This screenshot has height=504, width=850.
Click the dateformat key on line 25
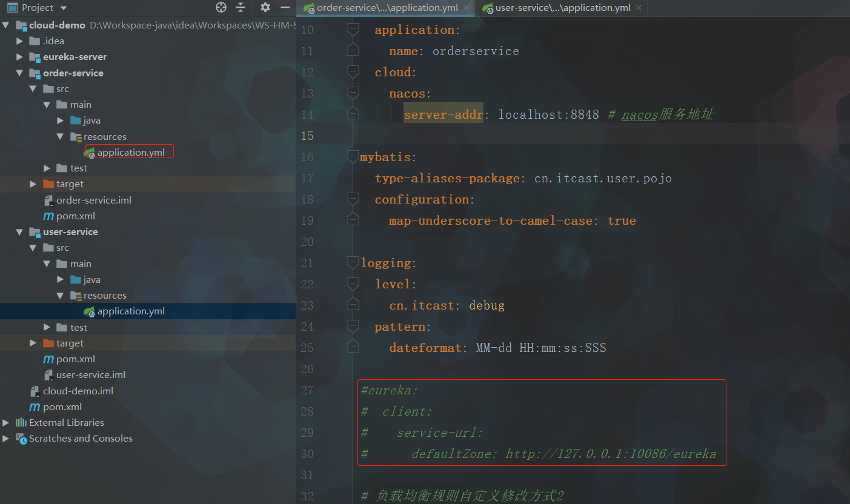point(425,348)
